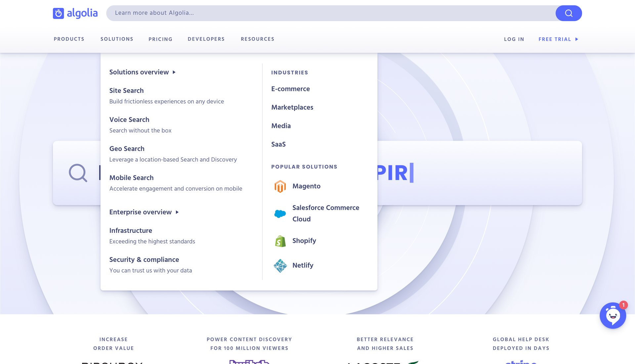
Task: Switch to the Pricing page
Action: click(x=160, y=39)
